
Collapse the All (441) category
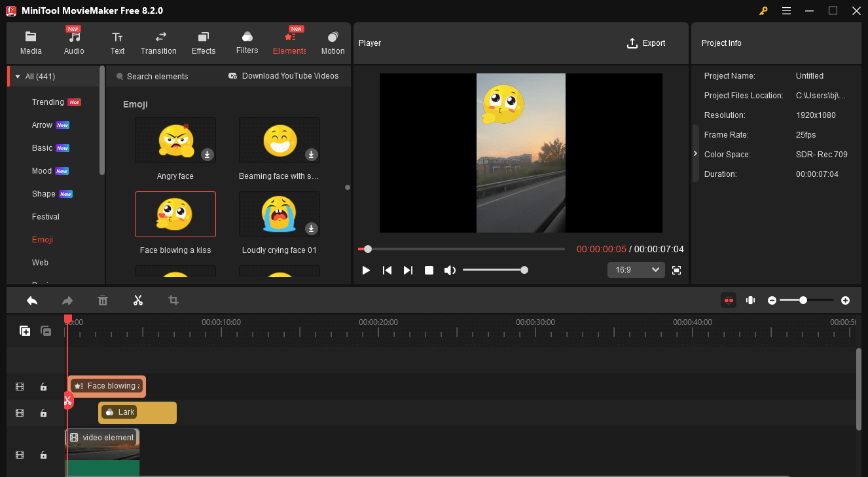[x=18, y=77]
